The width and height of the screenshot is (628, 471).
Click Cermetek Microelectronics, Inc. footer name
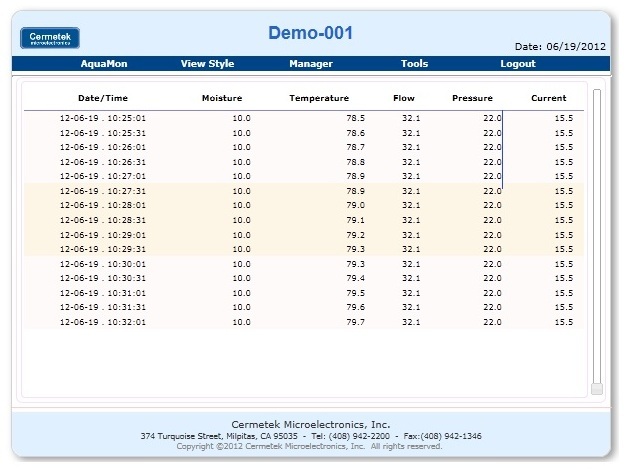click(x=311, y=425)
